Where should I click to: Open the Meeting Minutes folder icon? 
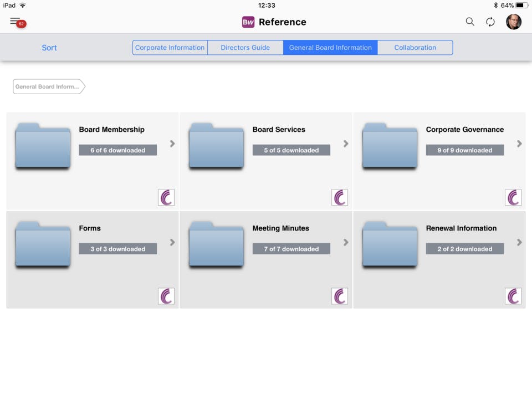tap(217, 244)
